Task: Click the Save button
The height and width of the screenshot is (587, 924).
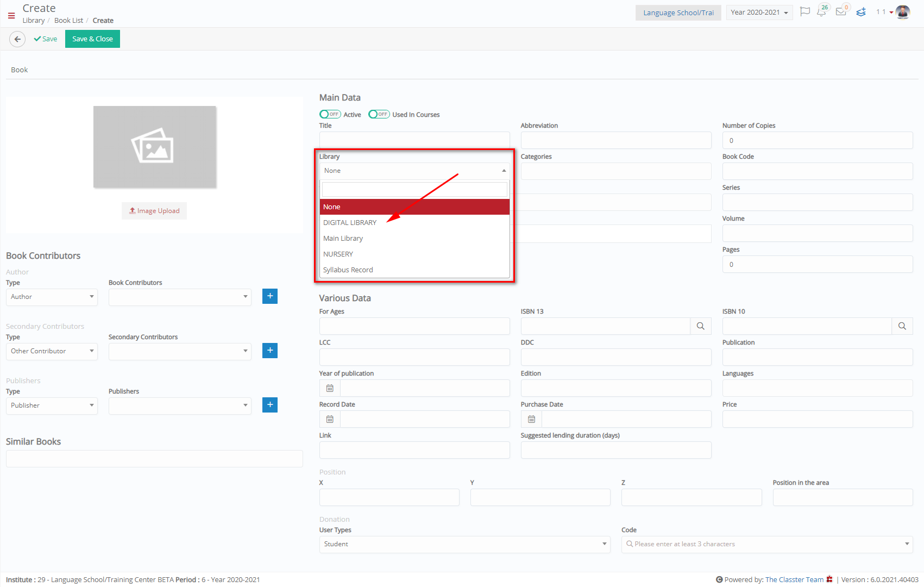Action: (x=46, y=39)
